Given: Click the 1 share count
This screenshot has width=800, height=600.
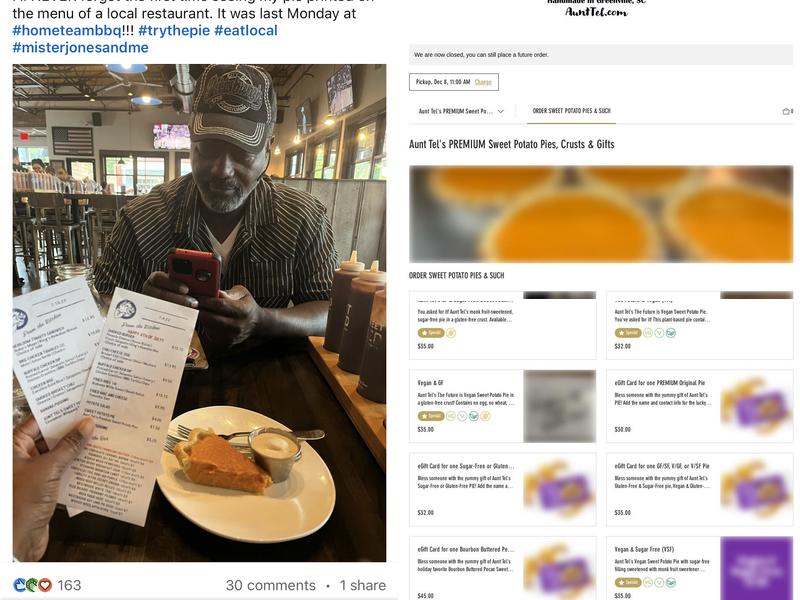Looking at the screenshot, I should point(363,585).
